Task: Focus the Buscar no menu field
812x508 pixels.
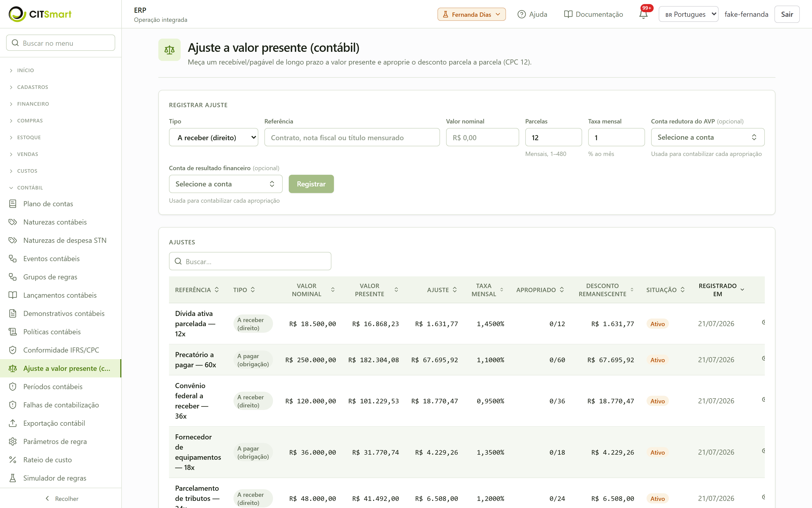Action: click(60, 43)
